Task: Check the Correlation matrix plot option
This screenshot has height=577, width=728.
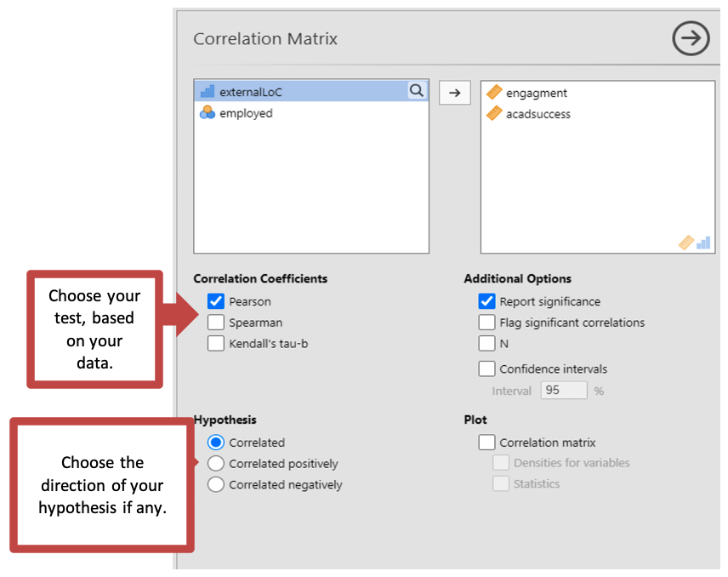Action: tap(486, 443)
